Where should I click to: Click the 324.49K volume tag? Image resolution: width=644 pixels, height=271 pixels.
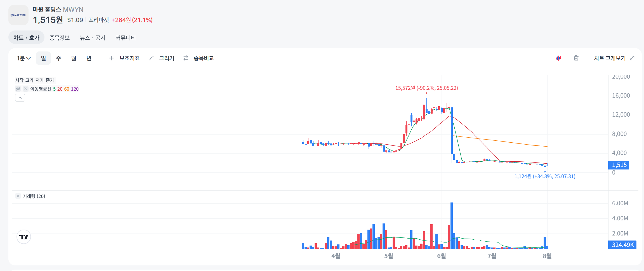tap(622, 245)
